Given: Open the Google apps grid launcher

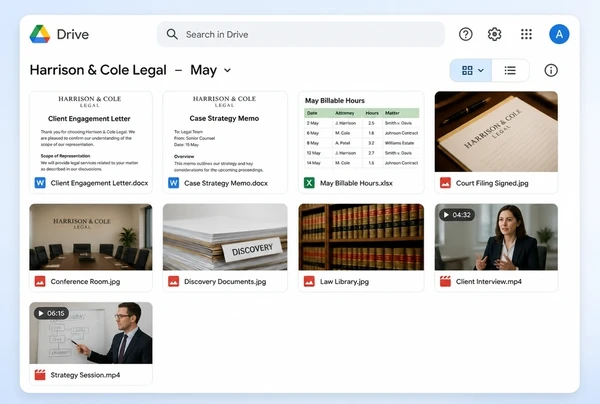Looking at the screenshot, I should click(x=526, y=34).
